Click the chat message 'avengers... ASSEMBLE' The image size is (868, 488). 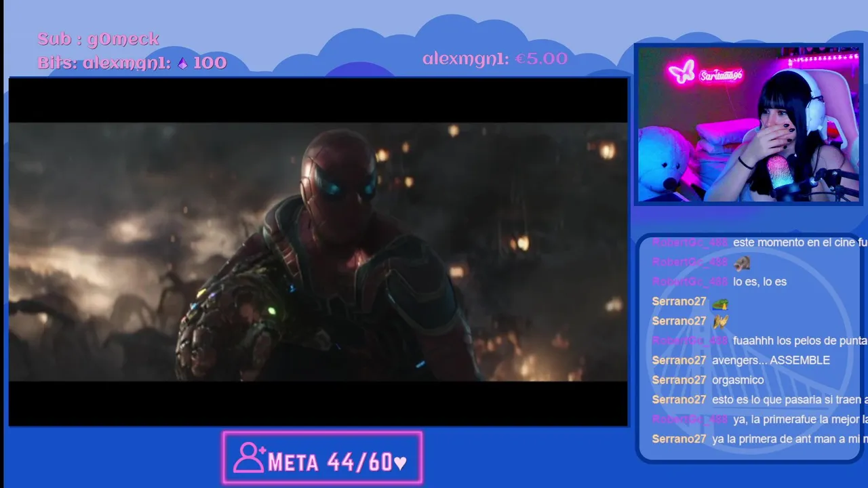coord(771,361)
